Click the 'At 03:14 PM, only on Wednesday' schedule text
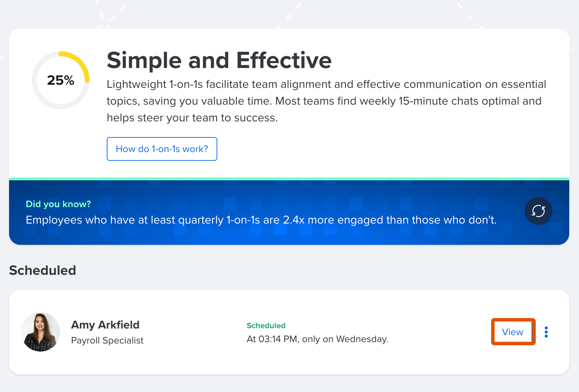 (317, 339)
